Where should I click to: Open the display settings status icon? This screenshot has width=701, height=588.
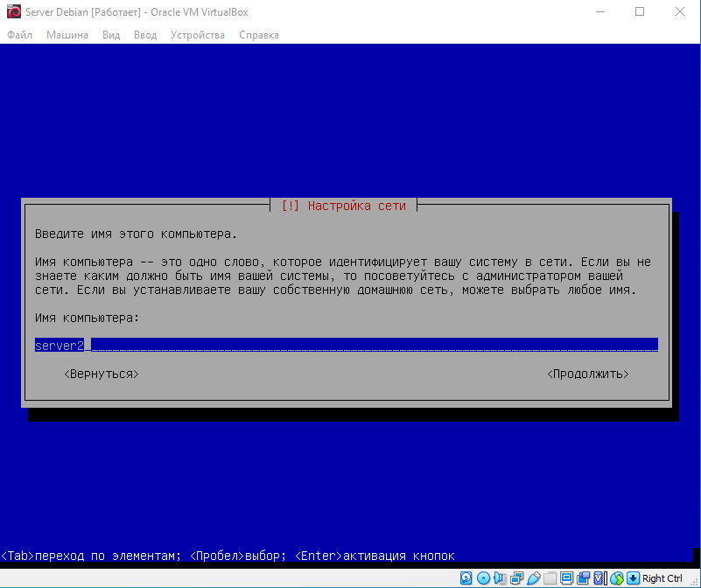(566, 578)
